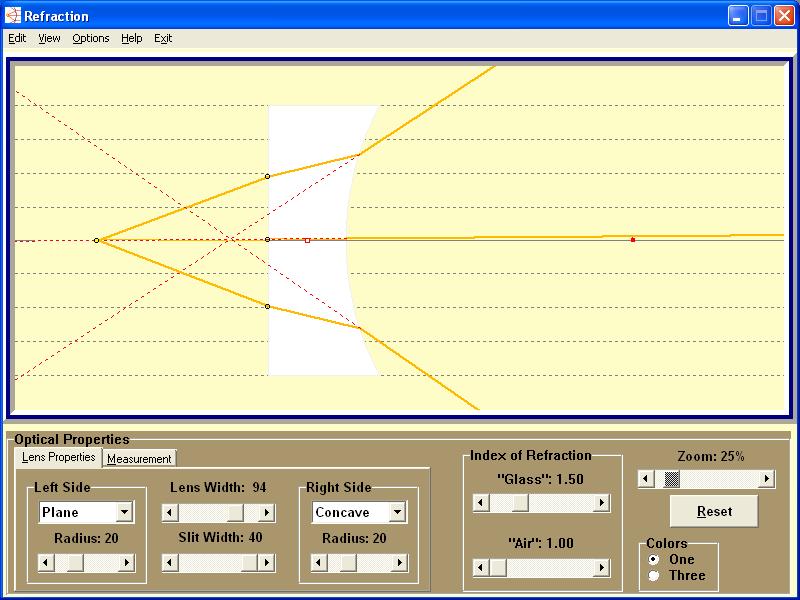Viewport: 800px width, 600px height.
Task: Increase Zoom with right arrow
Action: click(x=766, y=479)
